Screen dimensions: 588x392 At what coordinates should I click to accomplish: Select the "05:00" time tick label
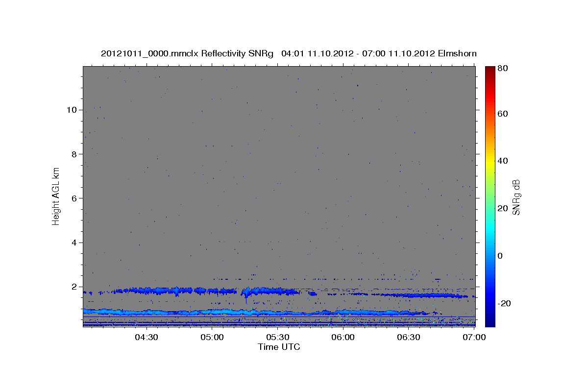(212, 337)
